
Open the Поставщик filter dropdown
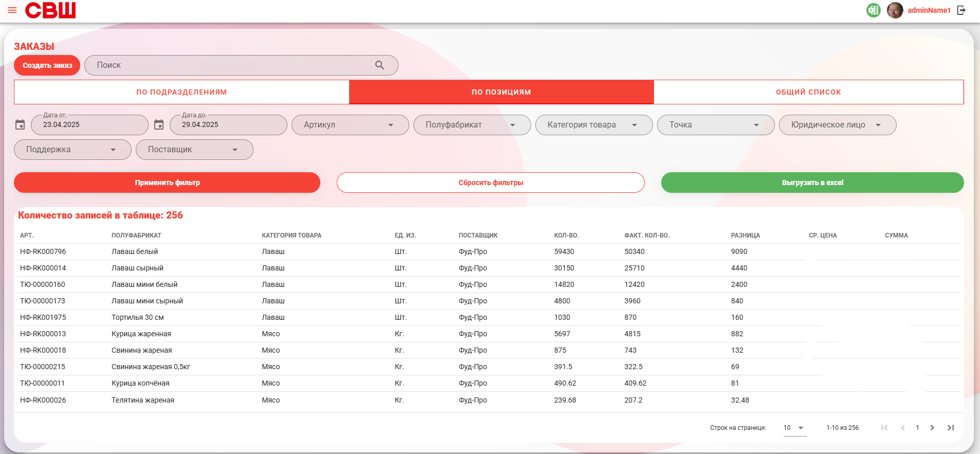coord(194,150)
